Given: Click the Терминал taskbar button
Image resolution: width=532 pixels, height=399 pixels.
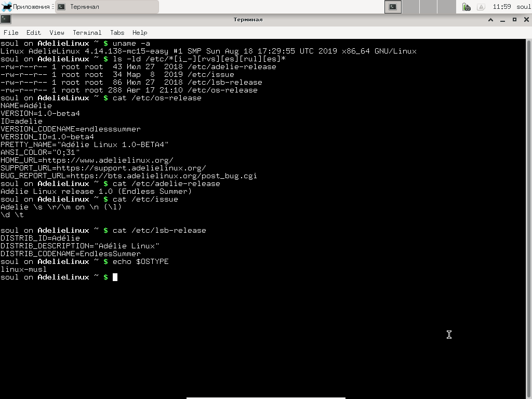Looking at the screenshot, I should click(x=107, y=7).
